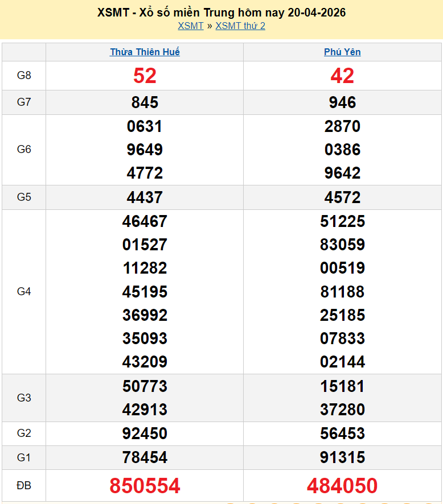
Task: Click the XSMT page title heading
Action: pos(221,13)
